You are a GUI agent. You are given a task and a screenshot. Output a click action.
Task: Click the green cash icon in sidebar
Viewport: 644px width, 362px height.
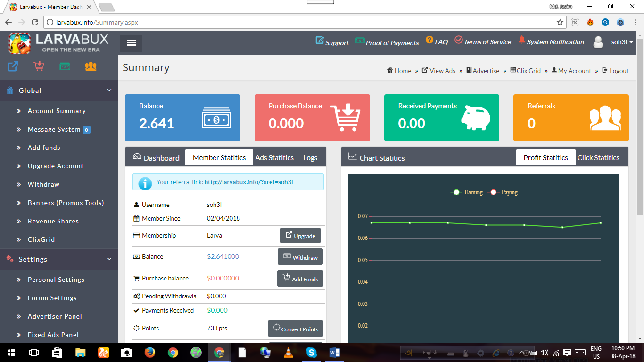(65, 66)
